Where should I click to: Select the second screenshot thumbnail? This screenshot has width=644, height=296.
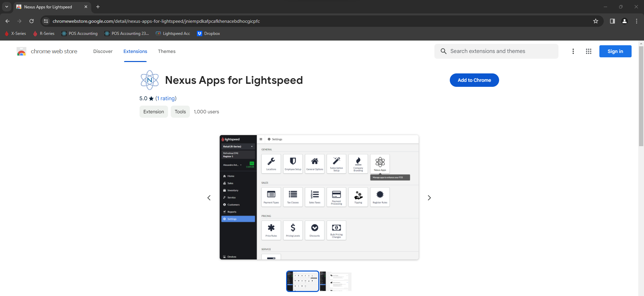[x=335, y=281]
